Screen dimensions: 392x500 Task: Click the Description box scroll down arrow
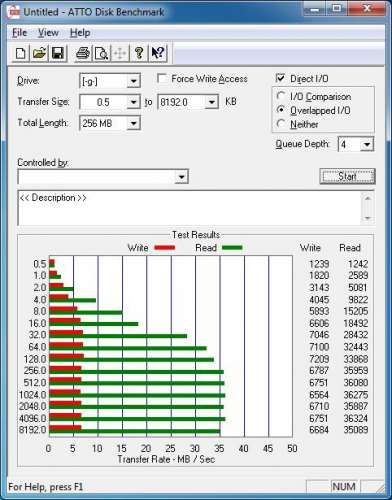[368, 218]
